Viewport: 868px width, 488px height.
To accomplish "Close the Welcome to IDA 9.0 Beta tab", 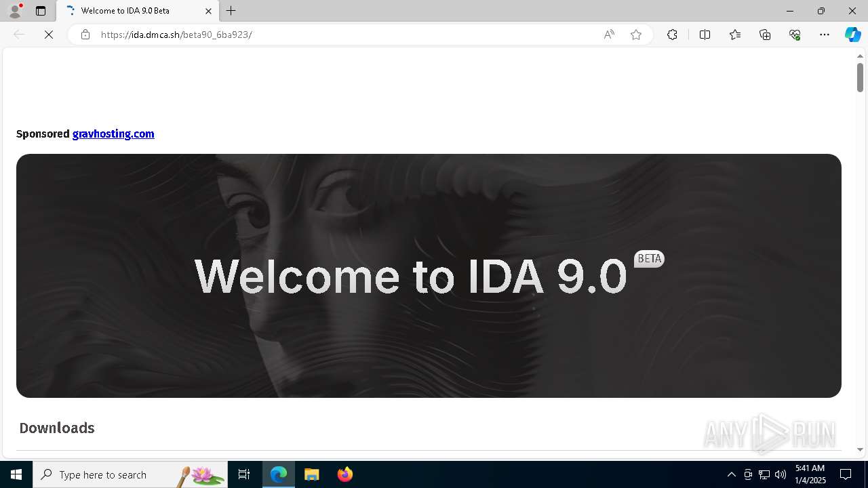I will 208,11.
